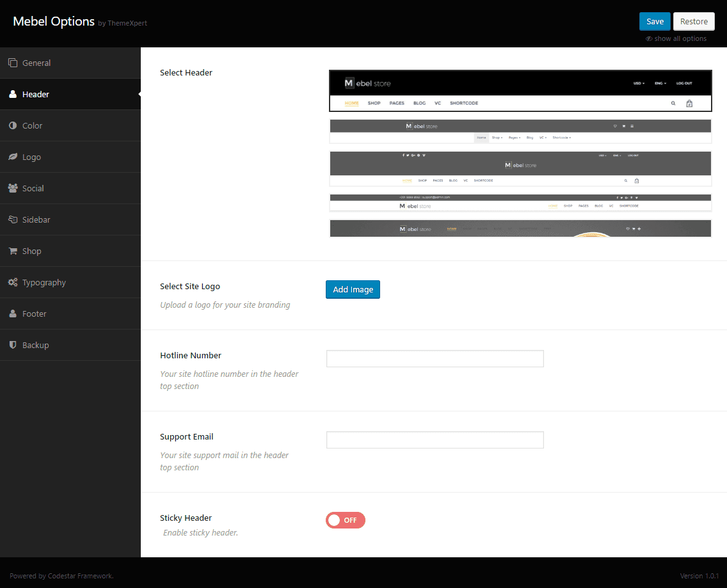Select the Sidebar options icon
727x588 pixels.
point(13,219)
